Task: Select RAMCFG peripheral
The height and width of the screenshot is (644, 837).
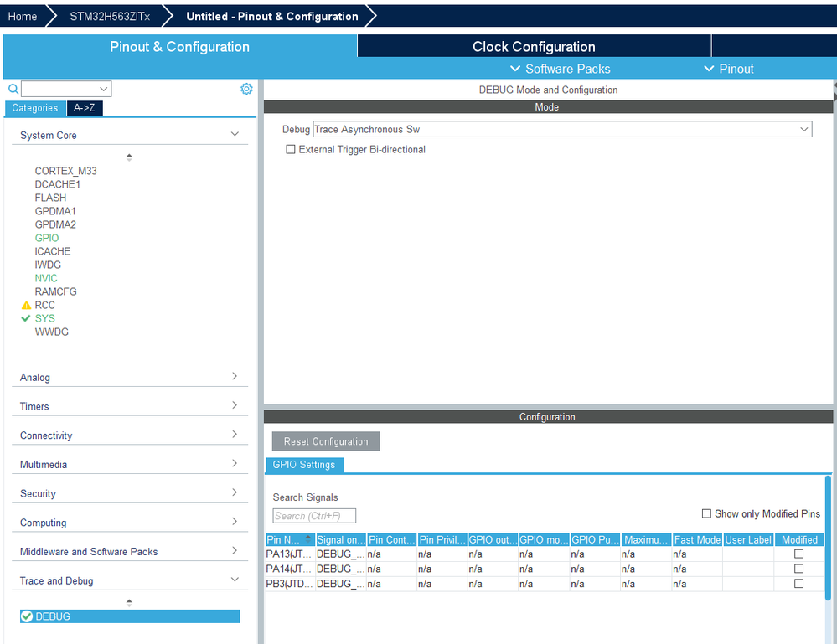Action: click(x=56, y=291)
